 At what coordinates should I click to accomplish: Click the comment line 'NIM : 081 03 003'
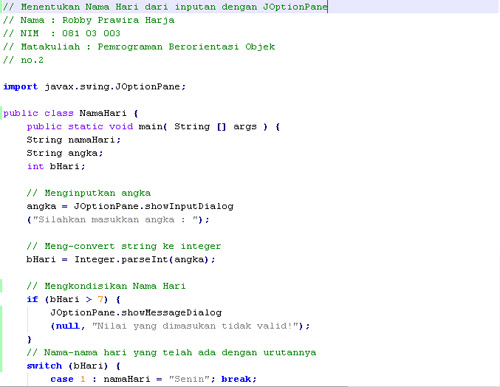click(x=62, y=33)
